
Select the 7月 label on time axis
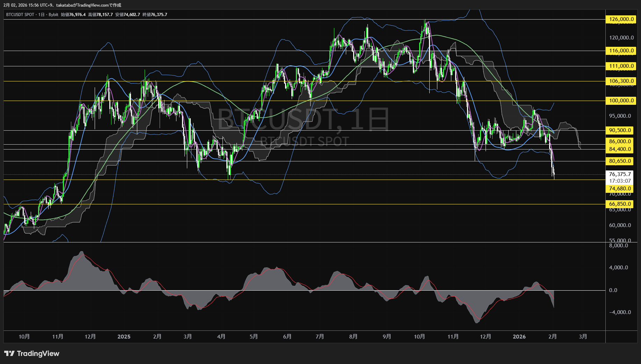320,337
